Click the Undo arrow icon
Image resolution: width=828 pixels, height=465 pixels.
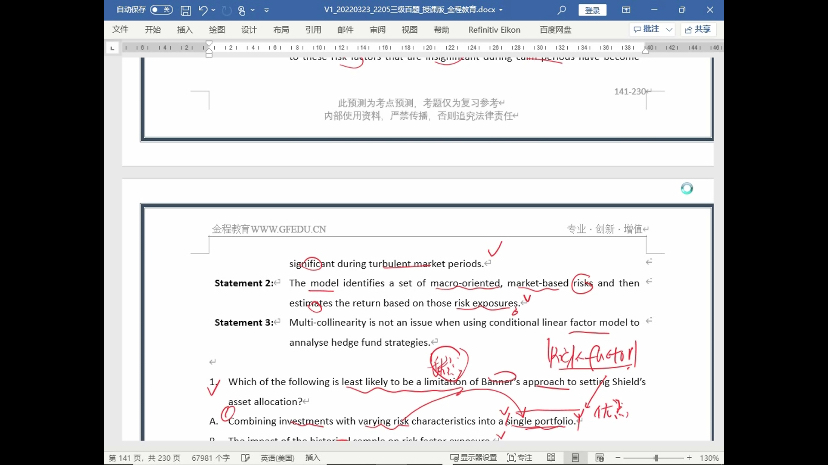pyautogui.click(x=203, y=10)
